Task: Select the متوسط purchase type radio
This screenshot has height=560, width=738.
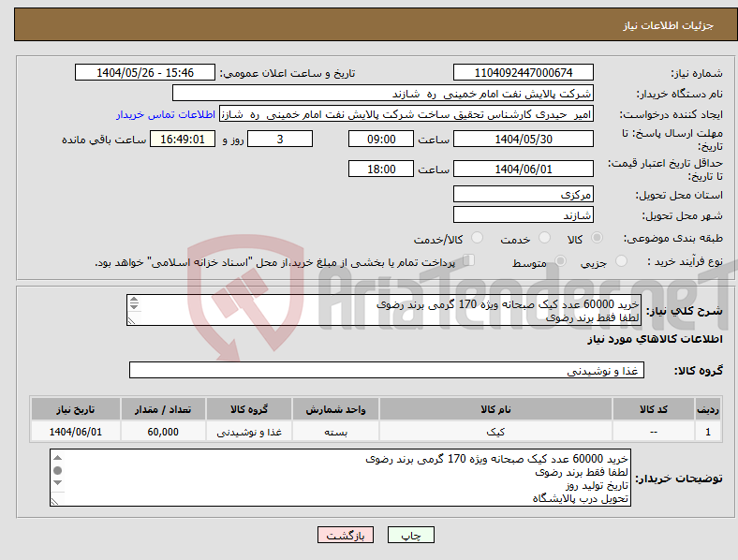Action: pos(560,261)
